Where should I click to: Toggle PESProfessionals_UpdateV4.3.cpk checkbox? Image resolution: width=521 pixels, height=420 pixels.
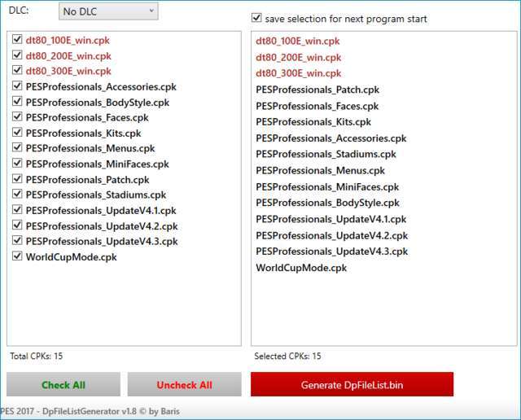point(17,241)
